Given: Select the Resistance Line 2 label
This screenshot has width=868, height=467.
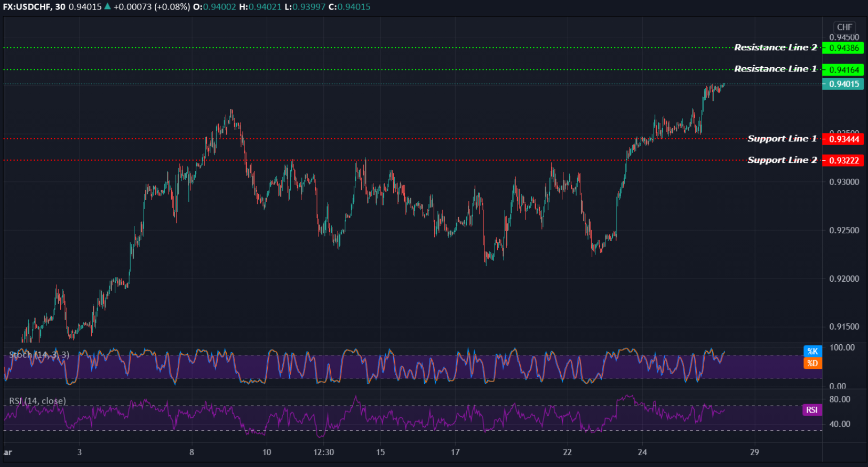Looking at the screenshot, I should 775,48.
